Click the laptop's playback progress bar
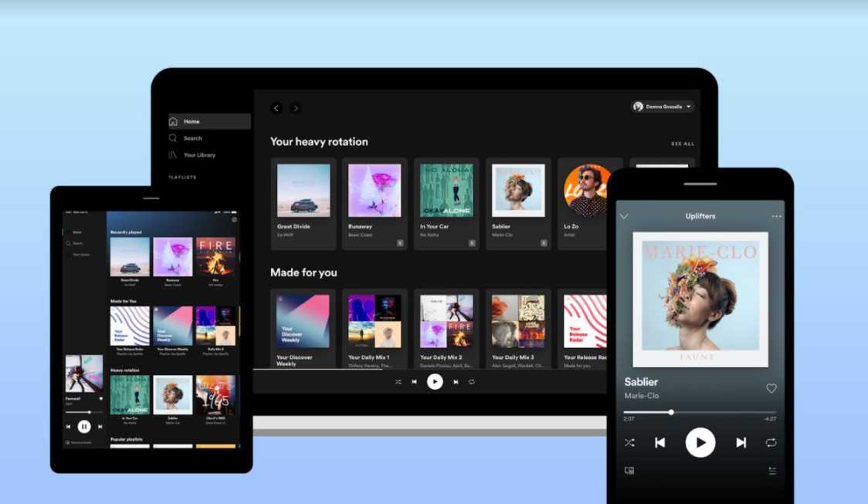 tap(430, 369)
